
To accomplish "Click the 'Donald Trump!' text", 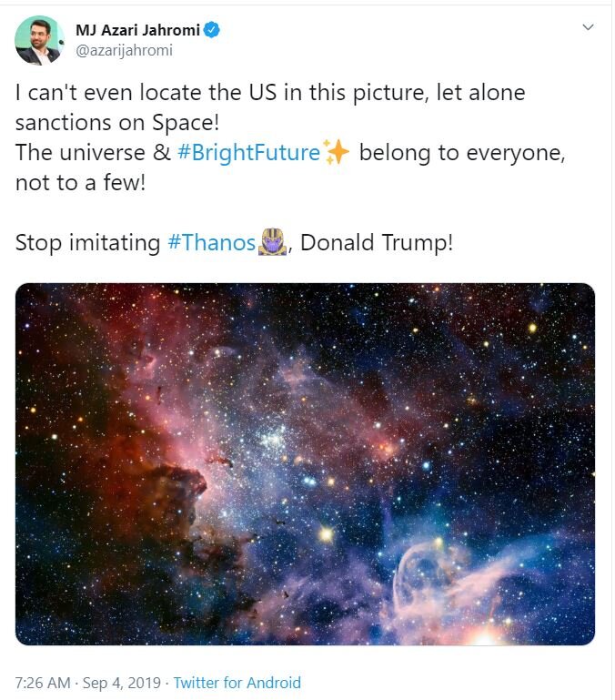I will click(x=377, y=243).
